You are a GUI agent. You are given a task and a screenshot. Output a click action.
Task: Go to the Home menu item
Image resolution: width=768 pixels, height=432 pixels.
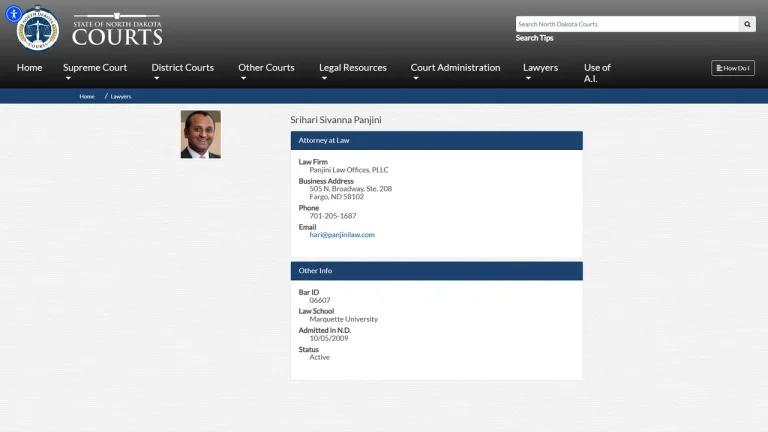coord(29,68)
